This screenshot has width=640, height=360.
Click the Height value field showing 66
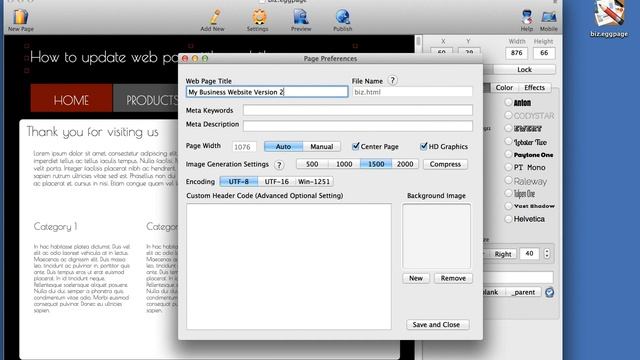544,53
